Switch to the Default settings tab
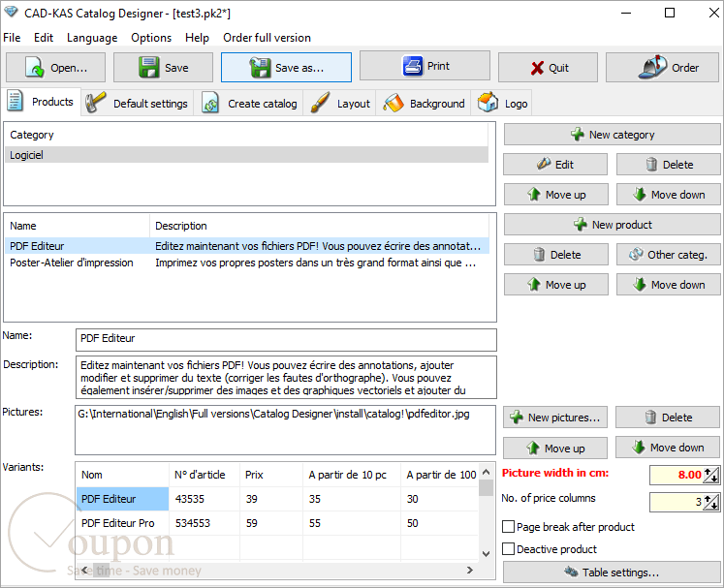This screenshot has height=588, width=724. point(138,104)
